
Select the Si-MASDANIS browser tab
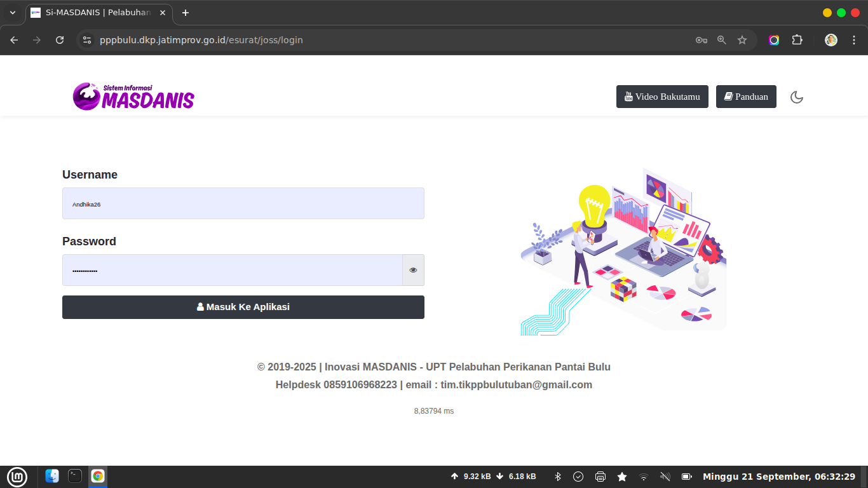tap(95, 13)
